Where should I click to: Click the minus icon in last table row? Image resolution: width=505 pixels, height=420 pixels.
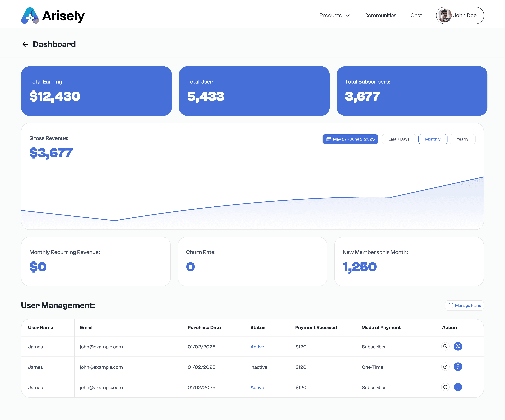(x=445, y=387)
